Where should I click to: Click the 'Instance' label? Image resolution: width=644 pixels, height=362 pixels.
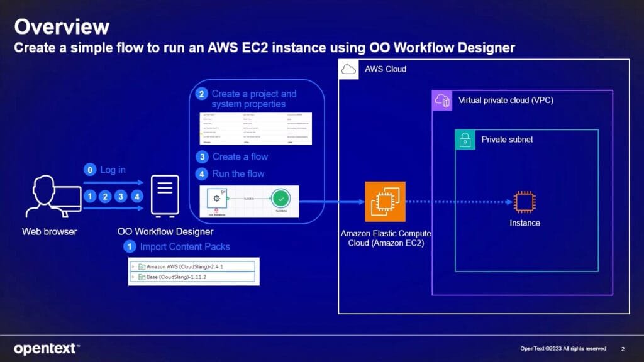[525, 223]
